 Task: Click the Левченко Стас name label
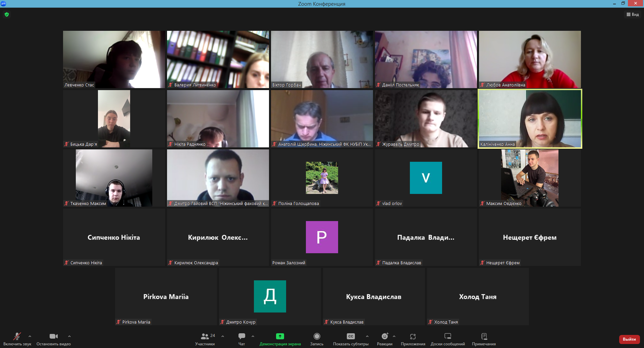click(79, 85)
